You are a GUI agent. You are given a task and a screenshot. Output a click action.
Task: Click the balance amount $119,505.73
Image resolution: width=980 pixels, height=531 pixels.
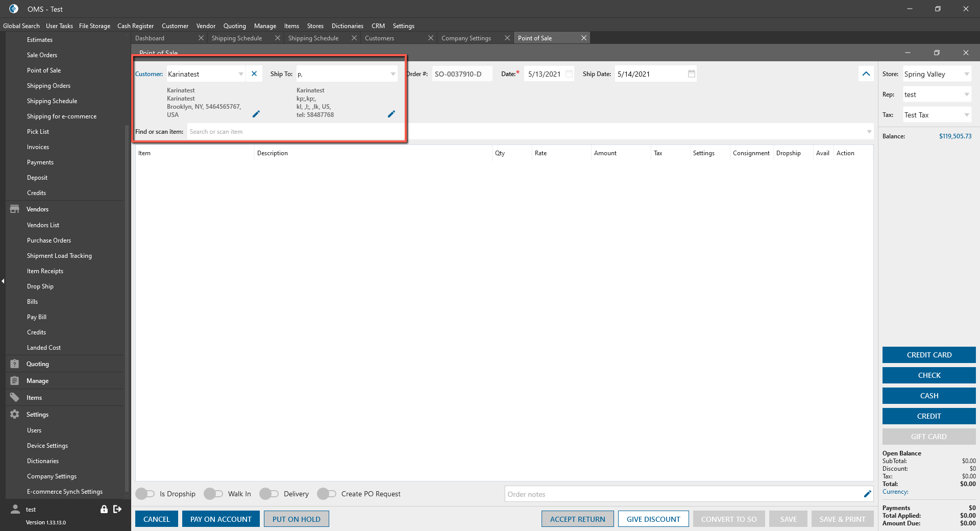pyautogui.click(x=955, y=136)
